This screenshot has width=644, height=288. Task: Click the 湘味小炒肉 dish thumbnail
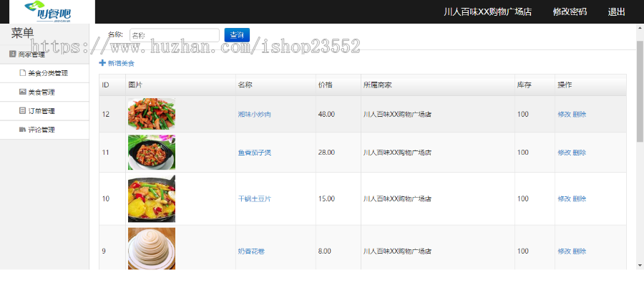(x=152, y=114)
